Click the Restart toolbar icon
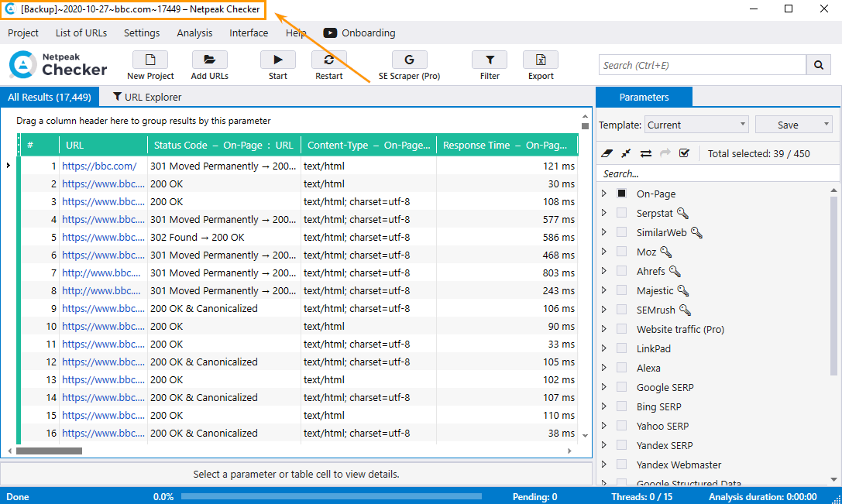This screenshot has height=504, width=842. [x=328, y=60]
